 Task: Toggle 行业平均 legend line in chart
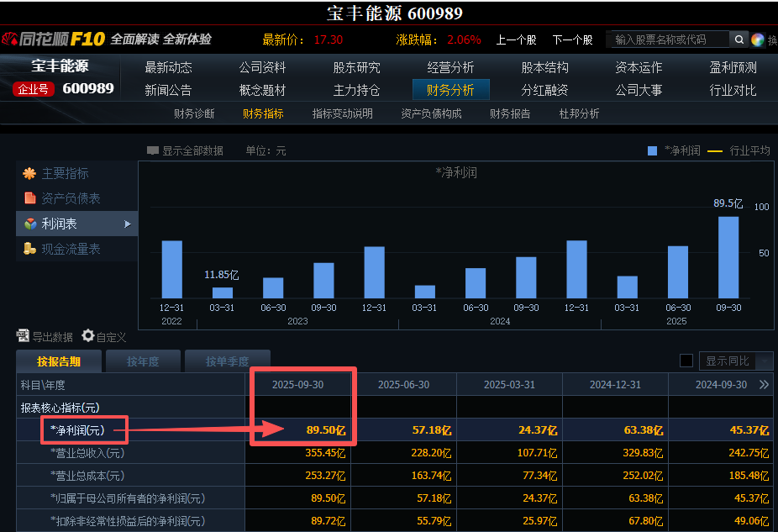715,150
